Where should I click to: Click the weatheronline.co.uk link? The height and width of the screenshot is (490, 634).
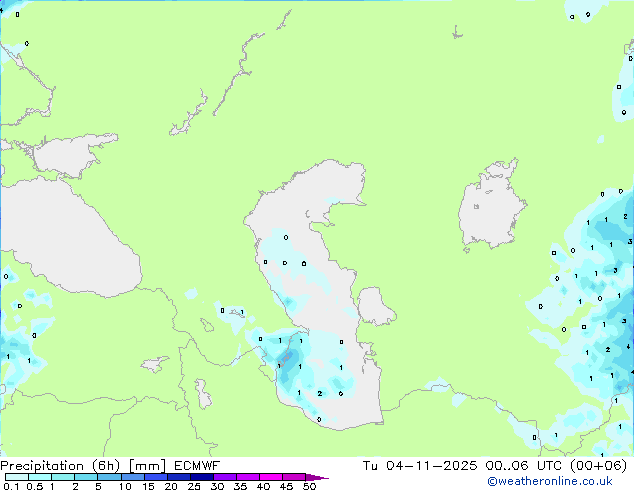click(x=549, y=481)
